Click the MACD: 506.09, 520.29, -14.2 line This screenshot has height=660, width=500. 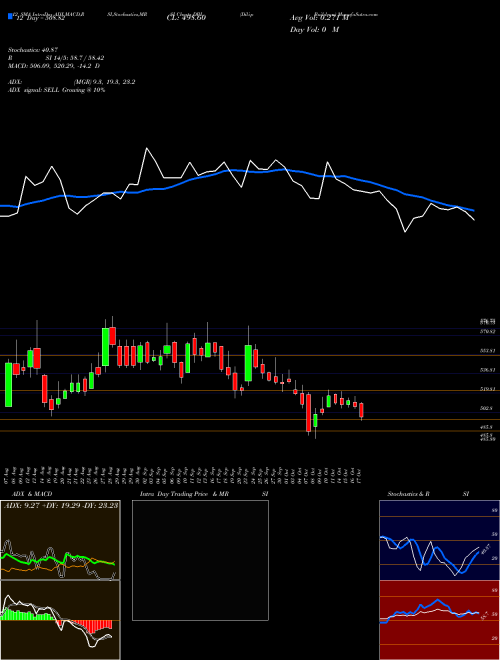click(54, 66)
